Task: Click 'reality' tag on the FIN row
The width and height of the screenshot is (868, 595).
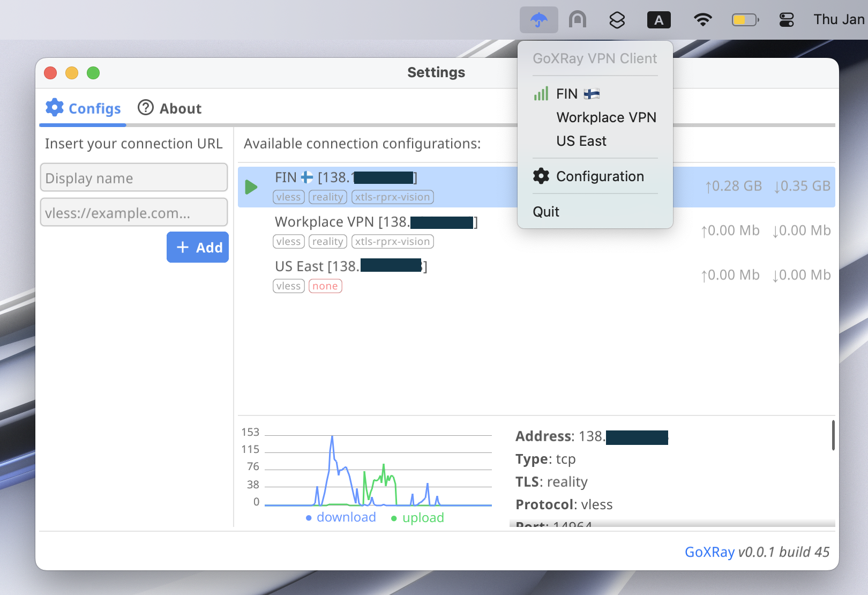Action: point(328,197)
